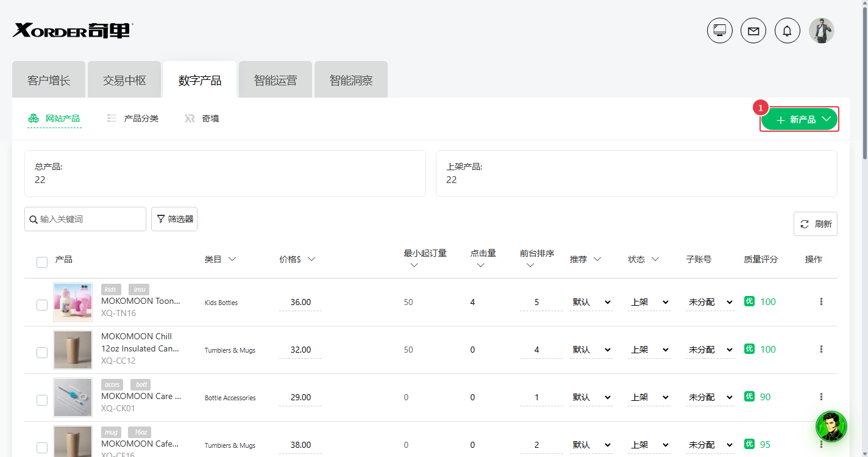
Task: Click the search magnifier icon
Action: point(34,219)
